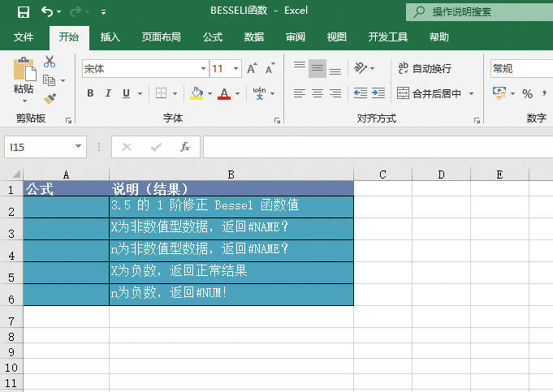Apply the yellow fill color swatch
The width and height of the screenshot is (553, 392).
196,93
